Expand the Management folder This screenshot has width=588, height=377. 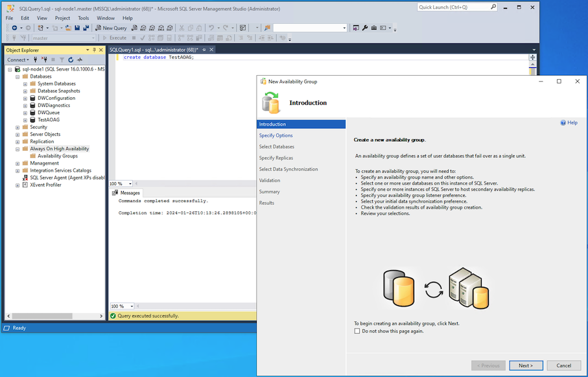pyautogui.click(x=18, y=163)
